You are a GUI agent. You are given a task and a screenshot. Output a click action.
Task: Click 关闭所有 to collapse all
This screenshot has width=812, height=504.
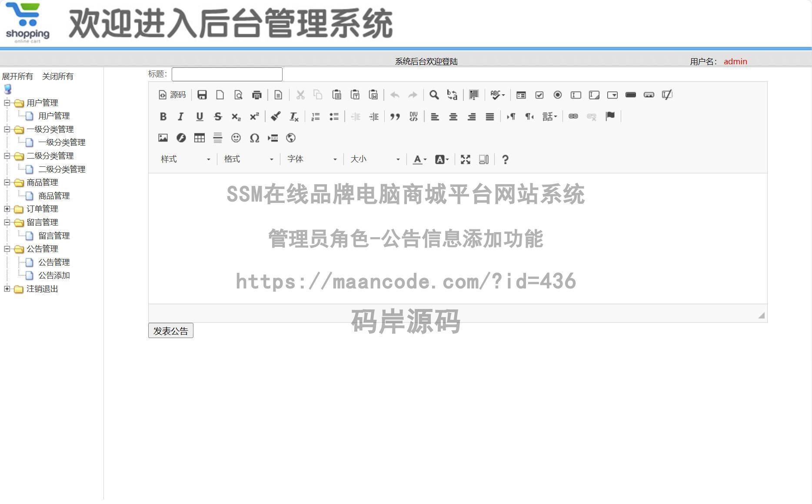58,76
